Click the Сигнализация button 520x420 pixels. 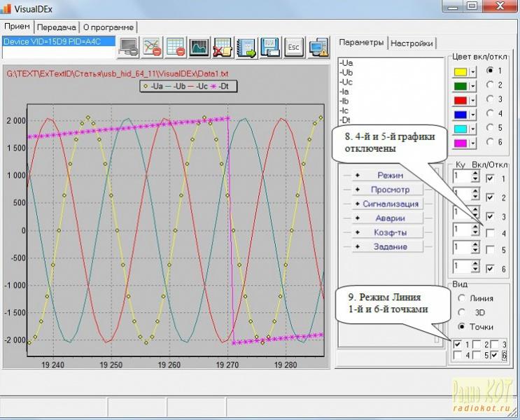tap(390, 204)
